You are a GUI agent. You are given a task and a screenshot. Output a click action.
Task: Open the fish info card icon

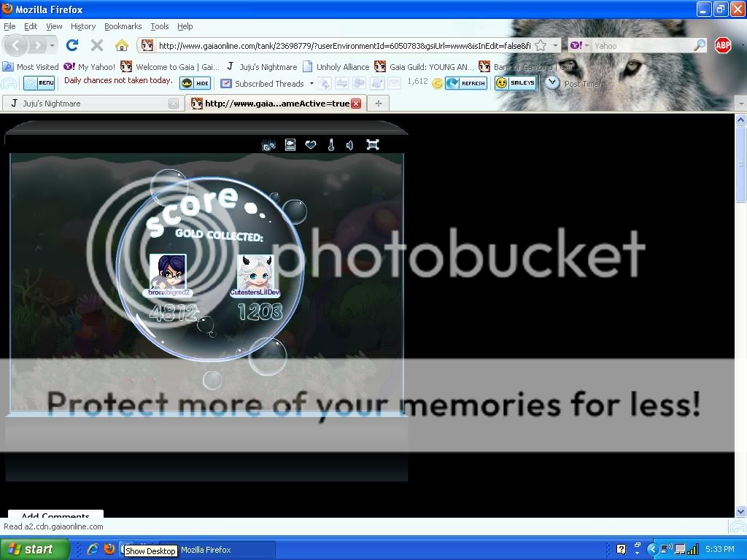[290, 144]
